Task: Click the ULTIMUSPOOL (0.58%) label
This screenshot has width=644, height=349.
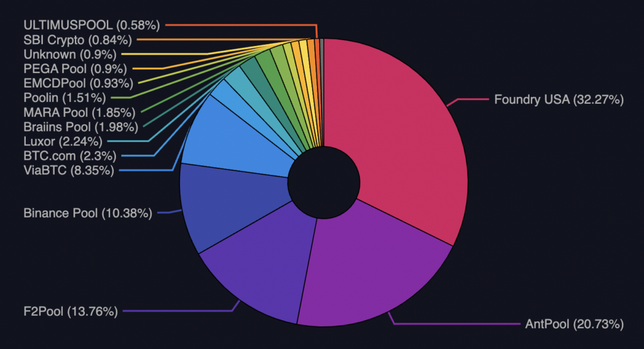Action: (92, 25)
